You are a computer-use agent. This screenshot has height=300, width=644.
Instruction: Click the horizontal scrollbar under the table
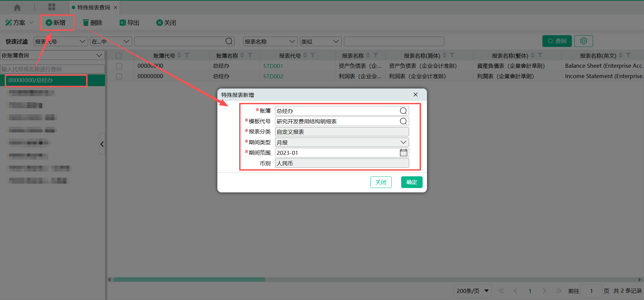[x=189, y=280]
